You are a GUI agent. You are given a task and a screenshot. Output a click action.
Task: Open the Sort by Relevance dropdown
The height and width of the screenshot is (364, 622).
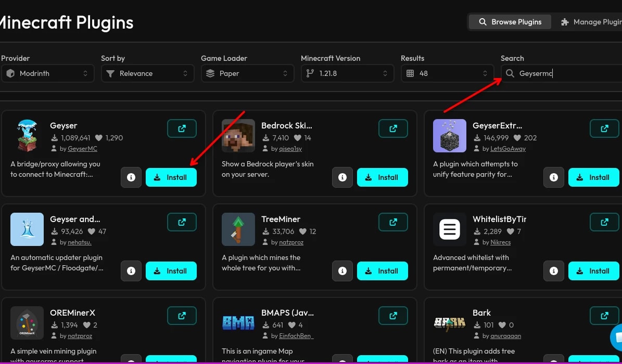tap(148, 73)
